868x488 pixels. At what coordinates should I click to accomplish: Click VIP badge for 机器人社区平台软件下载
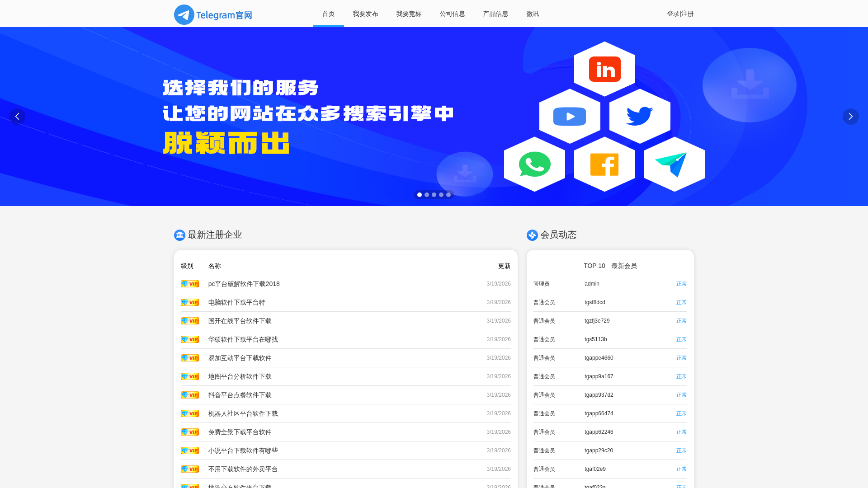tap(190, 413)
